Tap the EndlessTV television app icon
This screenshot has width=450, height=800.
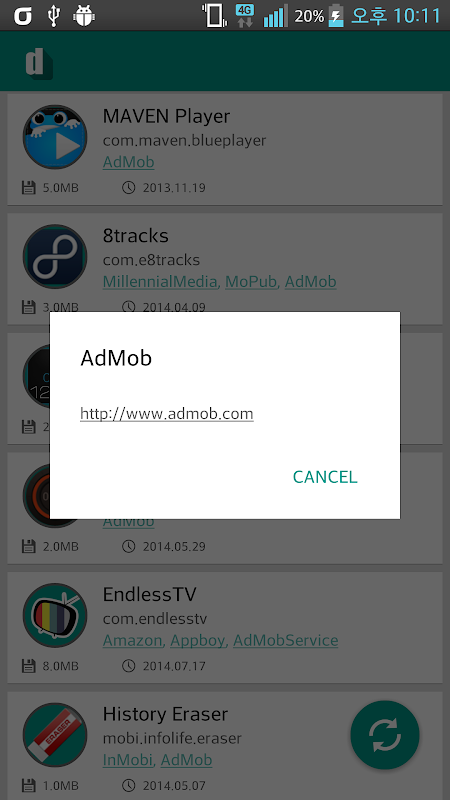55,615
